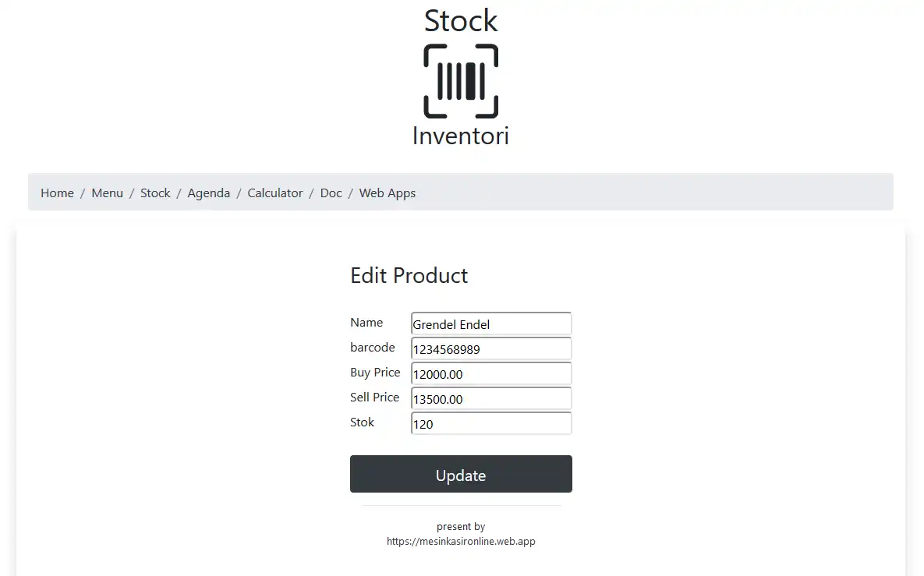Click the Edit Product heading
Screen dimensions: 924x576
click(x=409, y=275)
